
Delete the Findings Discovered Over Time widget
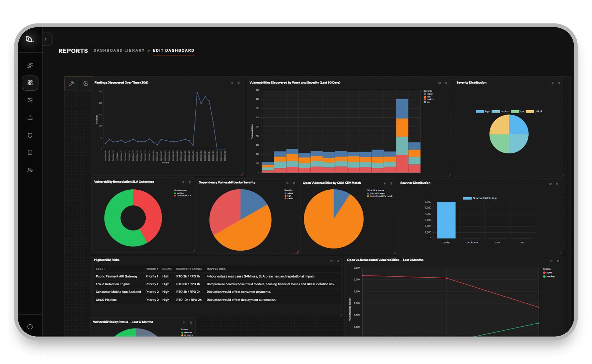pos(238,83)
